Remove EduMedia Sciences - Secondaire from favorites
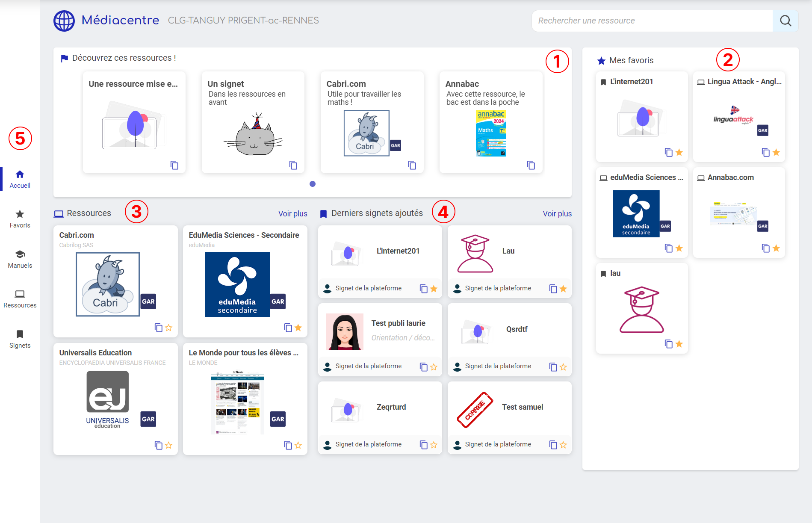 [x=298, y=328]
